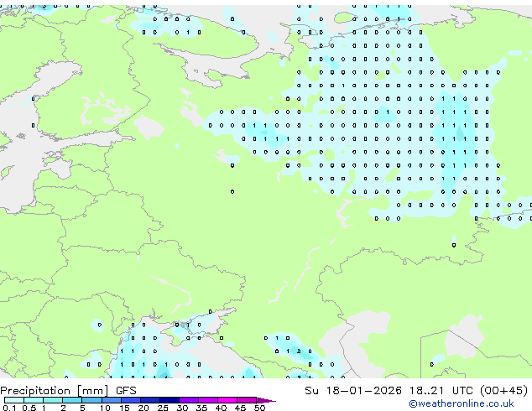Click the legend label '50'

click(260, 408)
